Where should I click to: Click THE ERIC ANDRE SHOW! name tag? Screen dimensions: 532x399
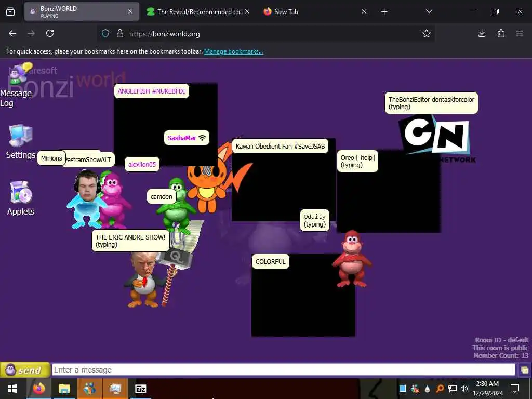pos(130,241)
